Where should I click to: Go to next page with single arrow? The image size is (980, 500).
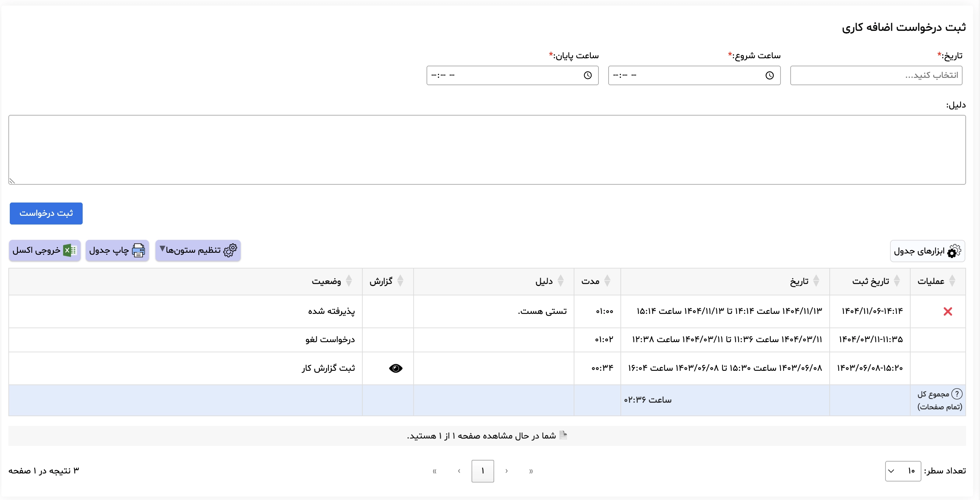coord(459,471)
